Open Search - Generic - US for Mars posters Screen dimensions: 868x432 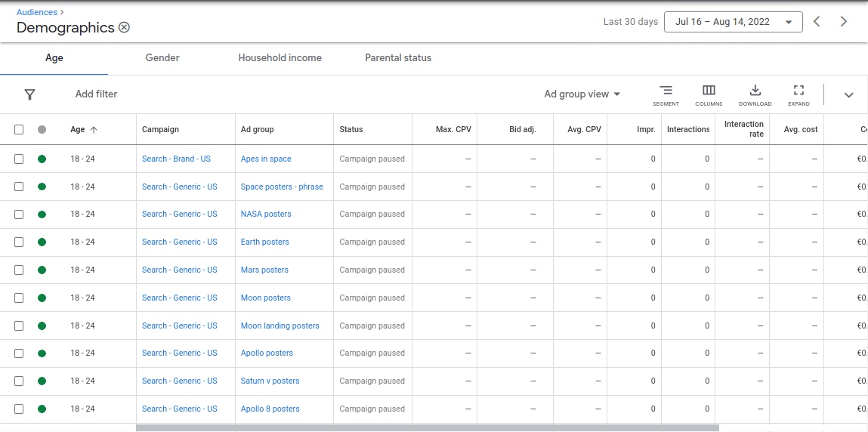pos(179,270)
